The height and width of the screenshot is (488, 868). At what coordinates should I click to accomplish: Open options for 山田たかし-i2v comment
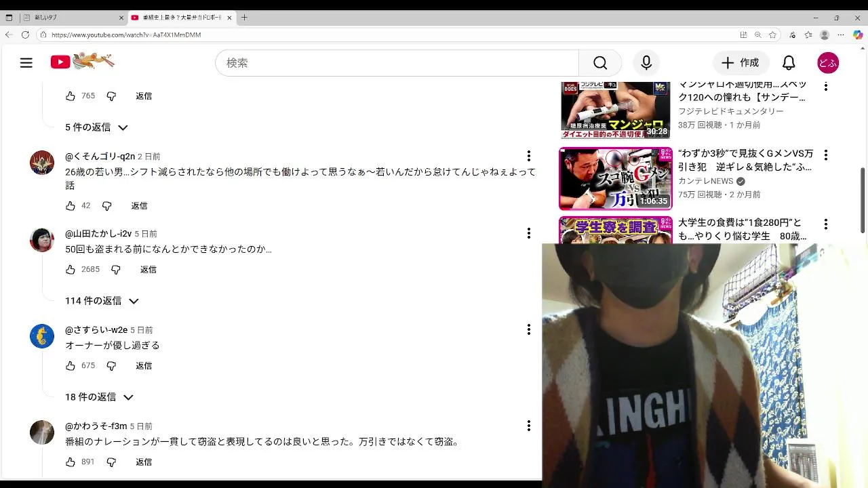529,233
